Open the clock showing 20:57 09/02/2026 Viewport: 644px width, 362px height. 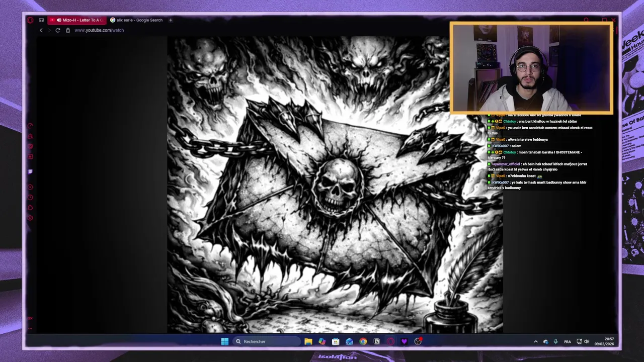tap(604, 341)
